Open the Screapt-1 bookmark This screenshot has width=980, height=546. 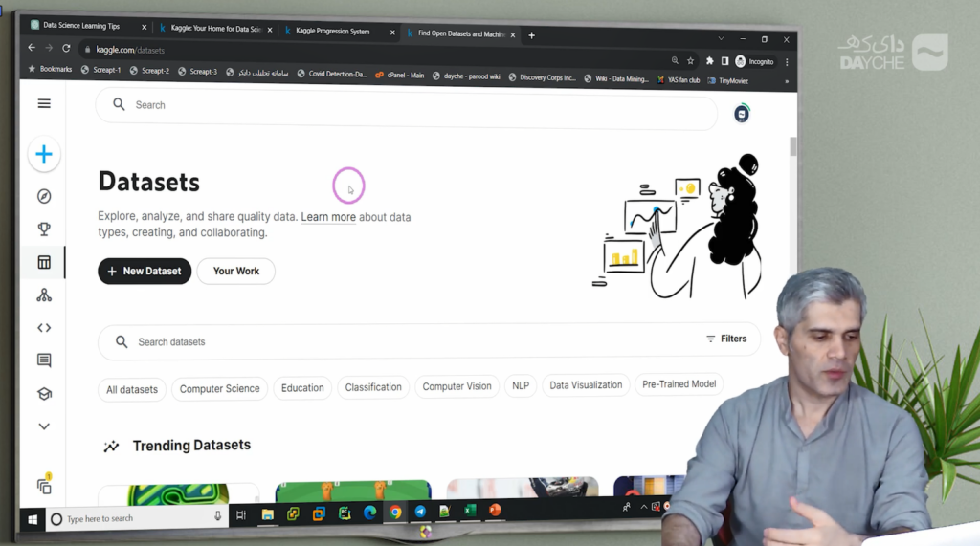click(x=100, y=70)
